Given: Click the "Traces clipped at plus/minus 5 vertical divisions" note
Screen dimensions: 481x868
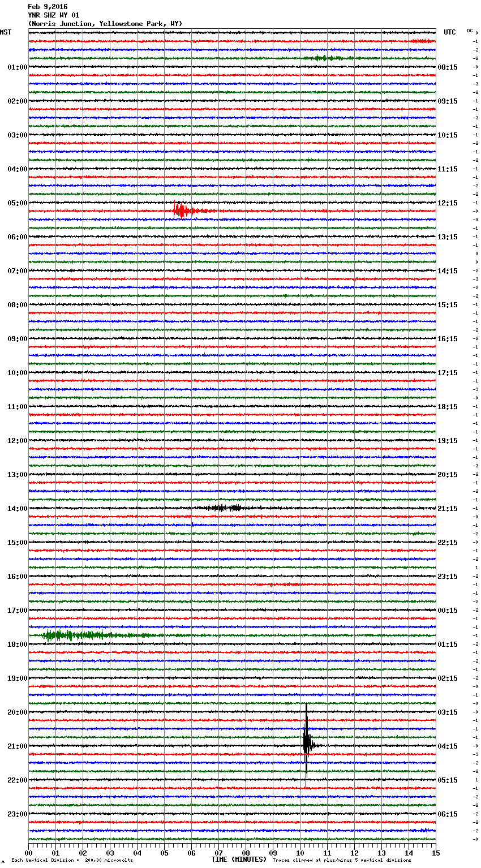Looking at the screenshot, I should point(342,860).
